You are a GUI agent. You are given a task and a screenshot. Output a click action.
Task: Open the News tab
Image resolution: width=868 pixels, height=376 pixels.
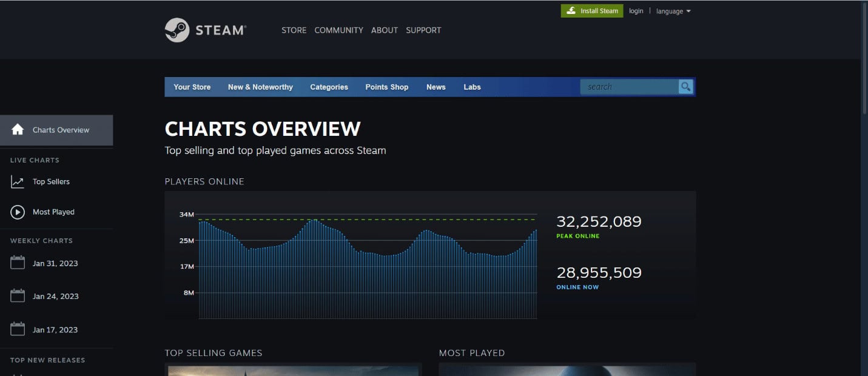click(x=436, y=87)
